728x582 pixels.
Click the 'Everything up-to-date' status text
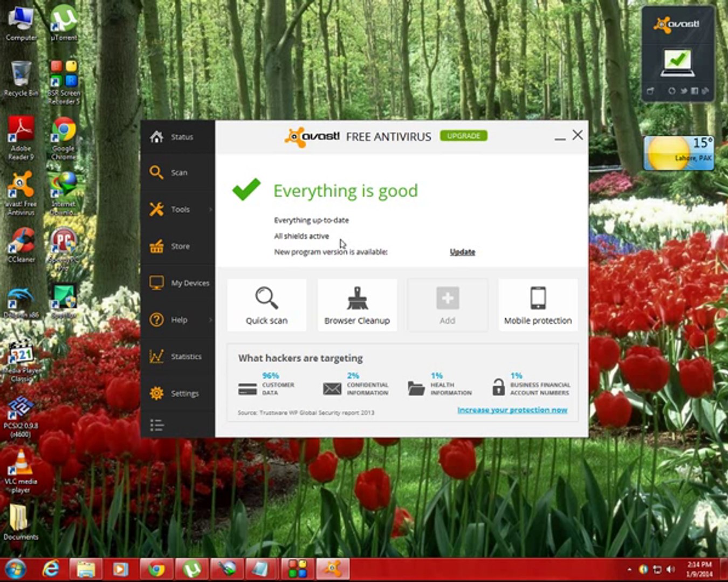coord(312,220)
